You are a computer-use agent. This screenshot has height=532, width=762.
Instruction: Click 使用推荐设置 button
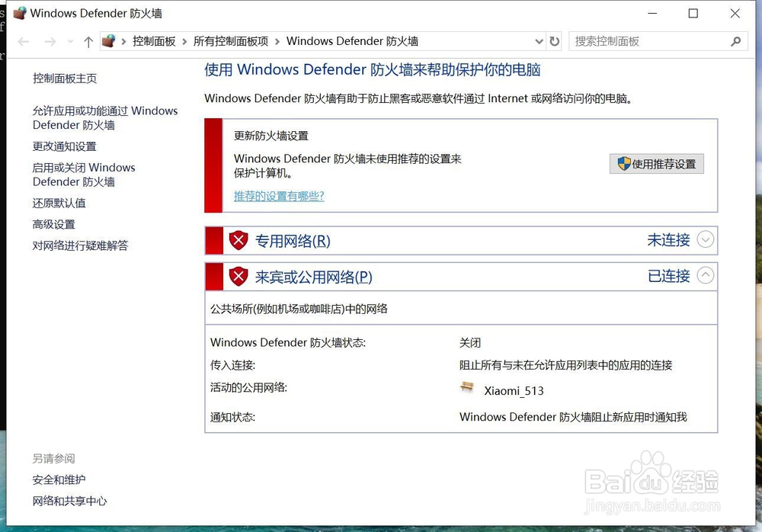tap(657, 164)
